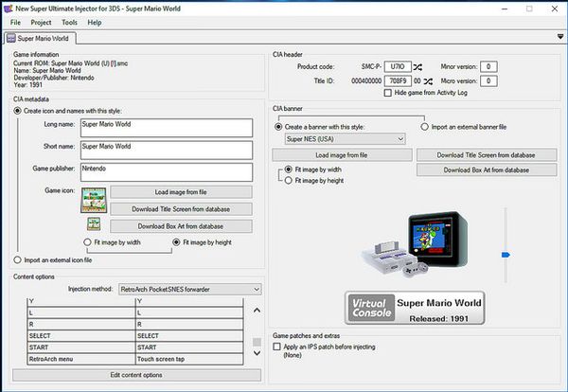The image size is (568, 392).
Task: Open the tab list dropdown arrow
Action: coord(560,37)
